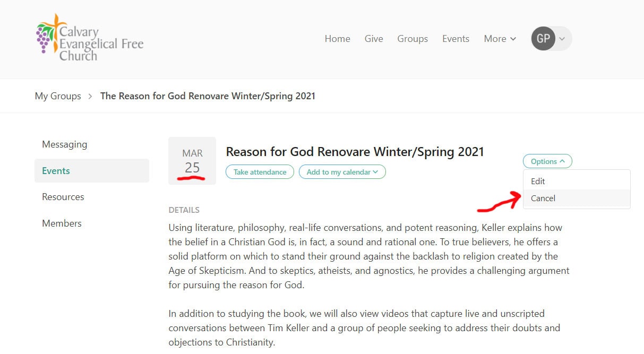This screenshot has height=354, width=644.
Task: Go to Home in the top navigation
Action: [x=337, y=39]
